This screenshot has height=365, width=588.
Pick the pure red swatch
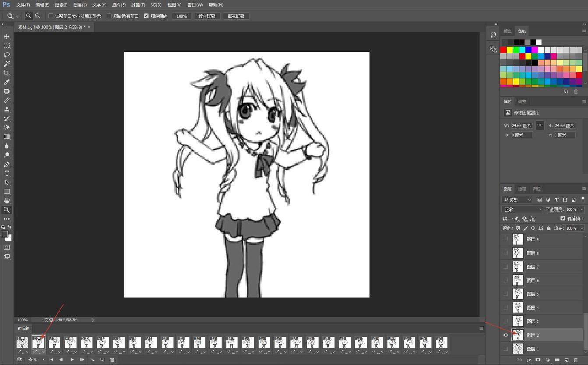coord(503,50)
